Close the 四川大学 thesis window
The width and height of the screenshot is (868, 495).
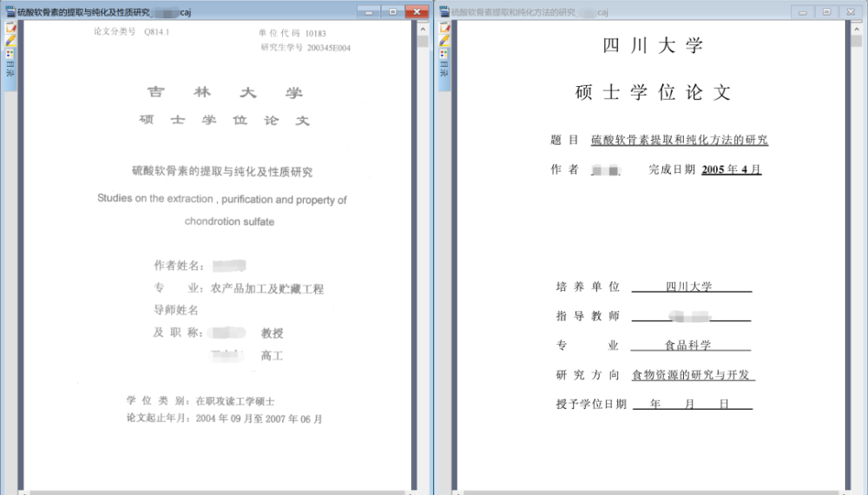point(851,11)
